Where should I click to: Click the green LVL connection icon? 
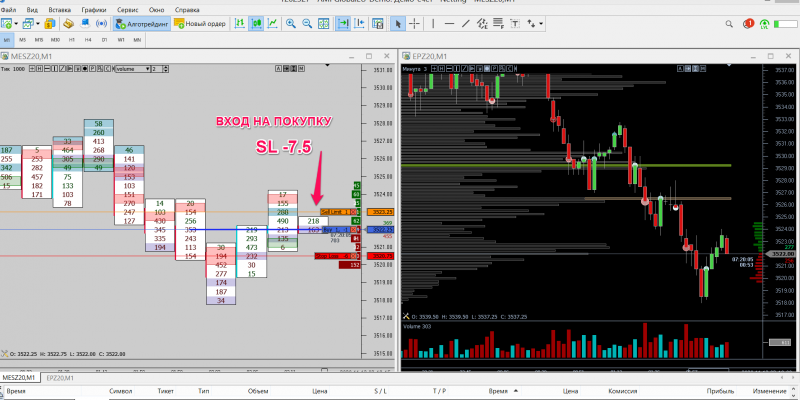tap(764, 23)
